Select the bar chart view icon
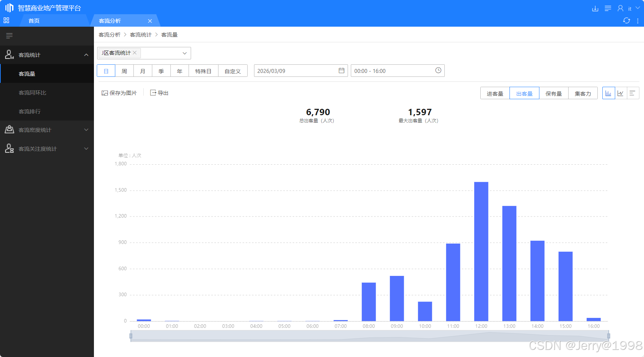 (x=608, y=93)
